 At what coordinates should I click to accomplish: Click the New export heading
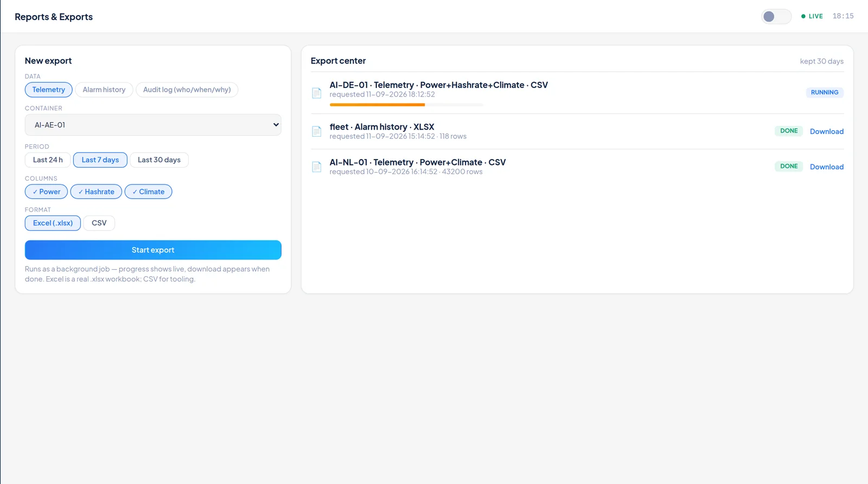coord(48,61)
